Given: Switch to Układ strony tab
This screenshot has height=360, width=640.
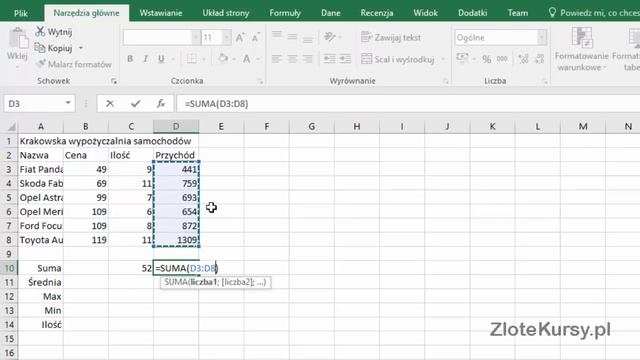Looking at the screenshot, I should pos(226,13).
